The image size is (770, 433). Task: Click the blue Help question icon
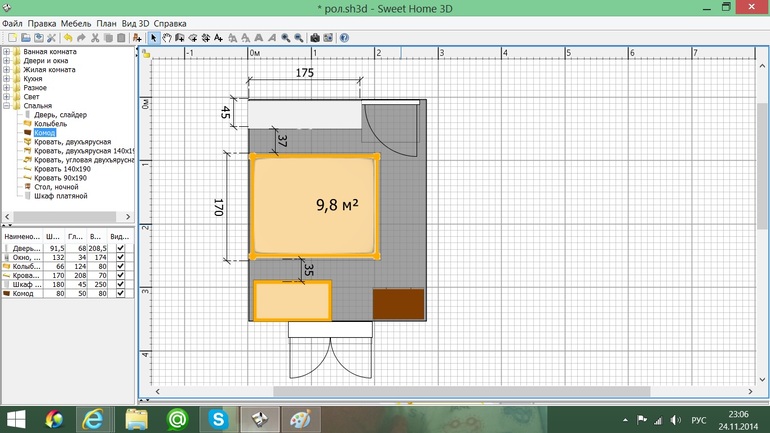pos(344,38)
